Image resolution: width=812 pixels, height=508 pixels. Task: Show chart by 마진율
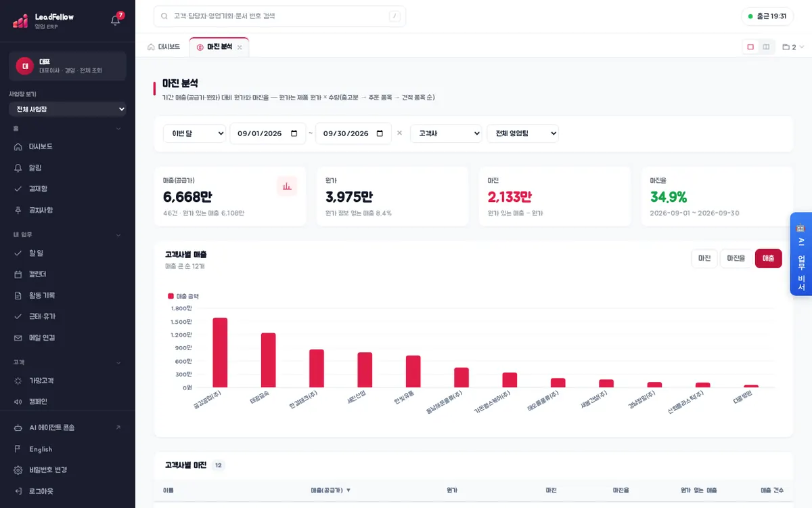click(736, 259)
